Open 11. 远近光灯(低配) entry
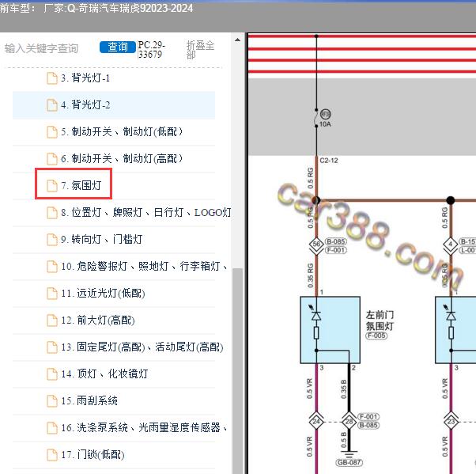476x474 pixels. (x=104, y=294)
